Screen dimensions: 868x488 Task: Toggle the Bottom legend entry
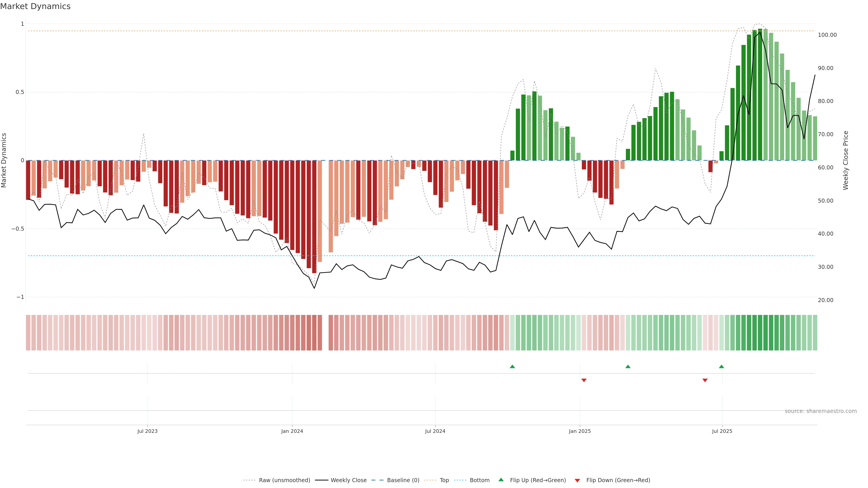click(x=479, y=480)
